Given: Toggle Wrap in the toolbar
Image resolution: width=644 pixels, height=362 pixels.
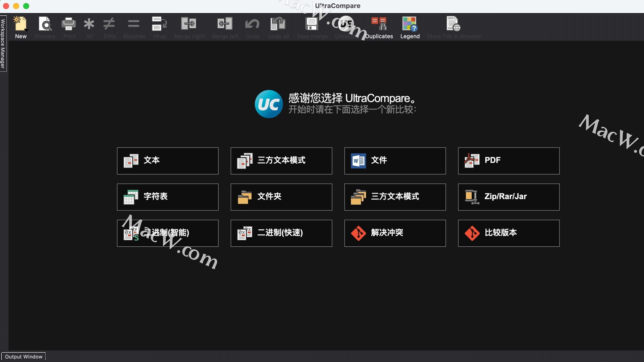Looking at the screenshot, I should (160, 24).
